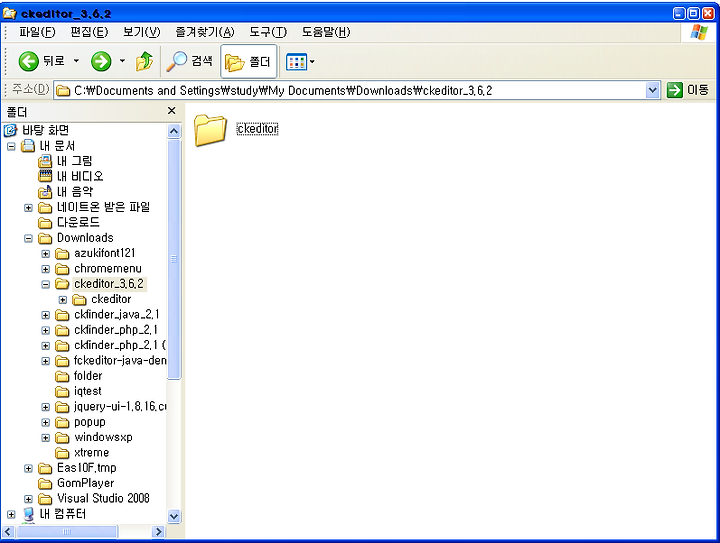Select Desktop (바탕 화면) in tree
This screenshot has width=720, height=543.
pyautogui.click(x=45, y=130)
